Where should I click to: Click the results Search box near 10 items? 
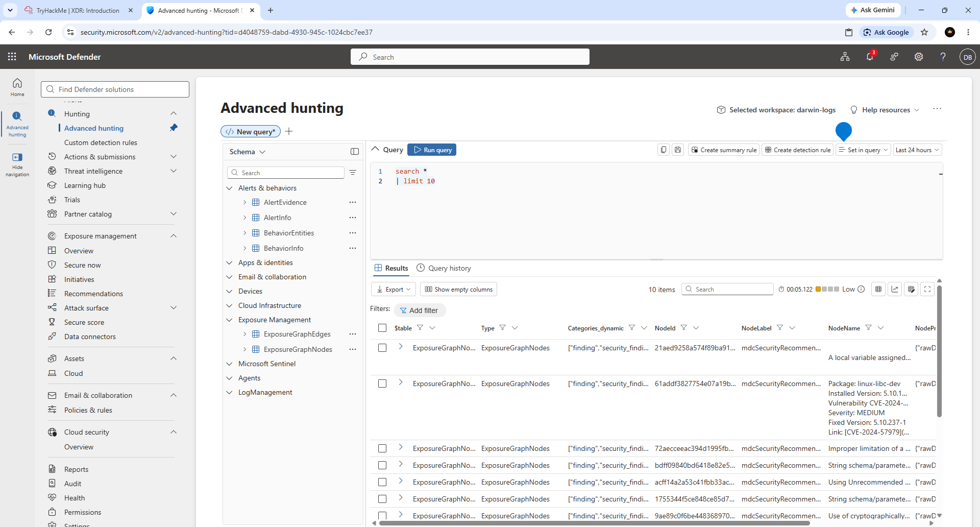click(x=727, y=289)
